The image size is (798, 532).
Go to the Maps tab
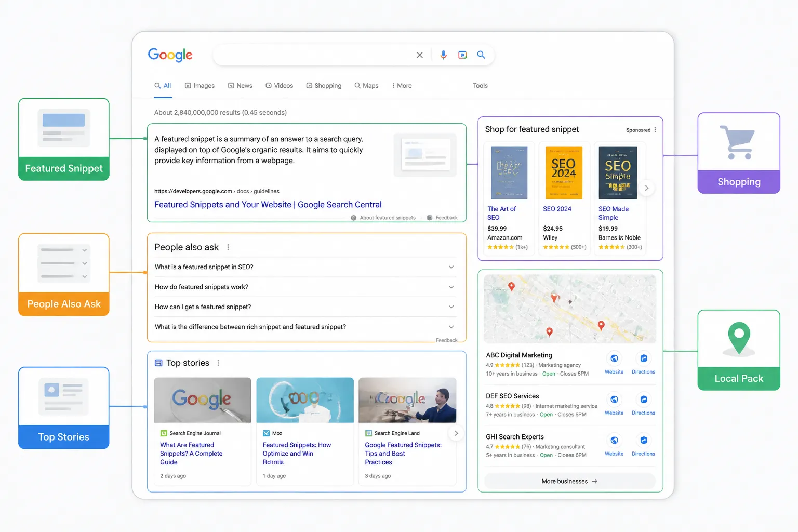(x=366, y=86)
